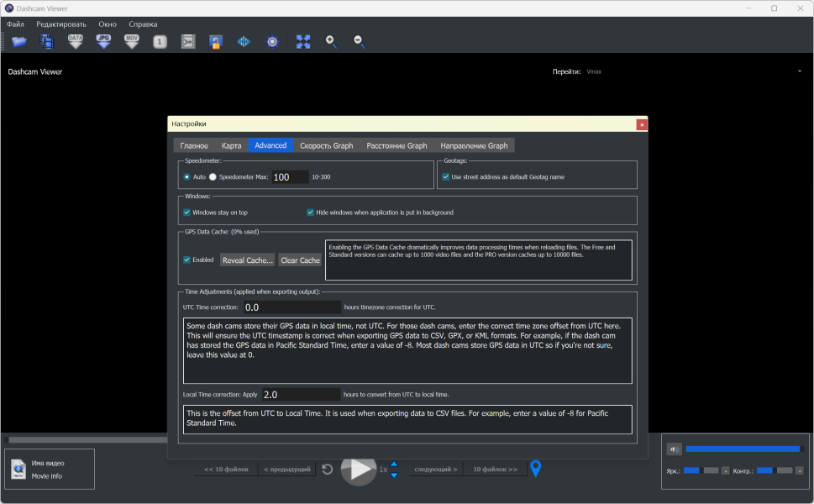814x504 pixels.
Task: Increase playback speed with up arrow
Action: tap(394, 464)
